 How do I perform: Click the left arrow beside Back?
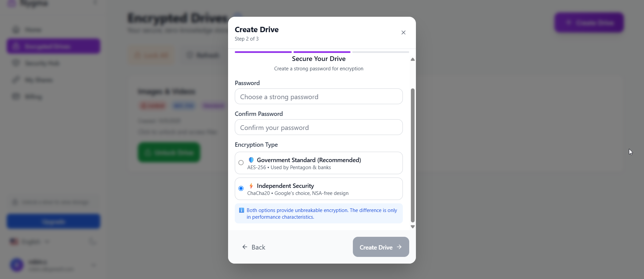coord(245,247)
